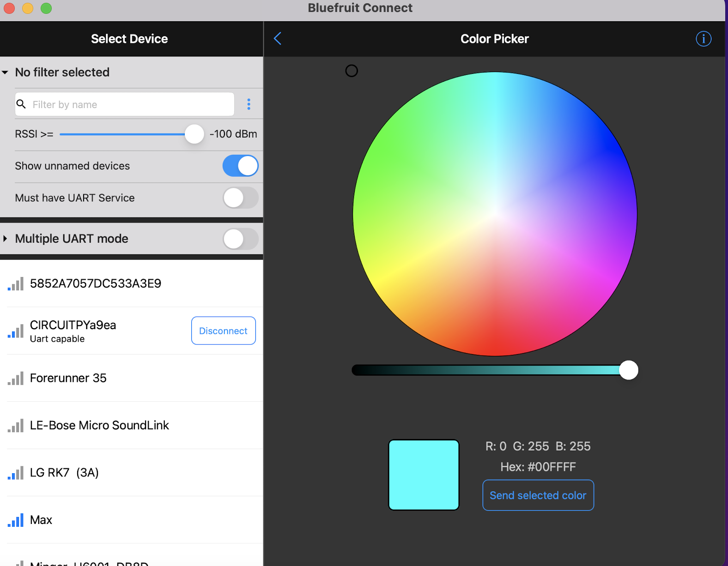
Task: Click signal strength icon beside Forerunner 35
Action: (16, 379)
